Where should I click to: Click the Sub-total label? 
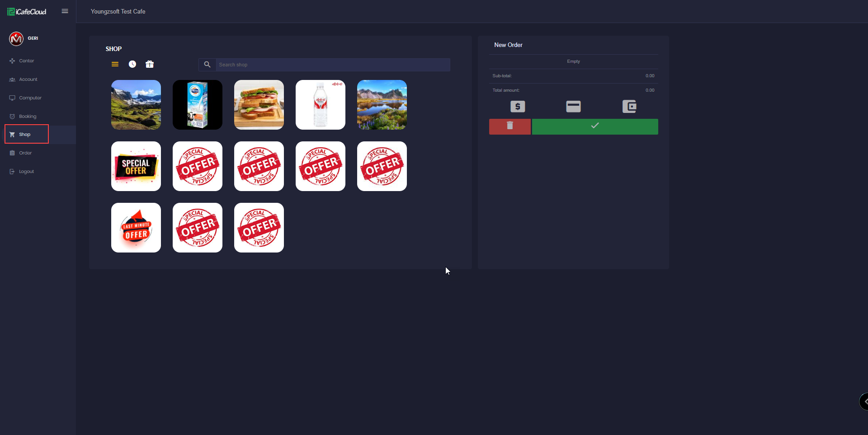(502, 76)
